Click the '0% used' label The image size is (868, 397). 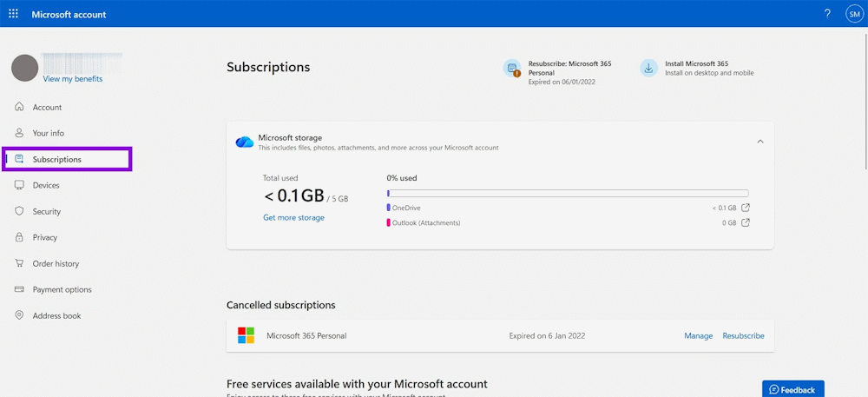click(402, 178)
